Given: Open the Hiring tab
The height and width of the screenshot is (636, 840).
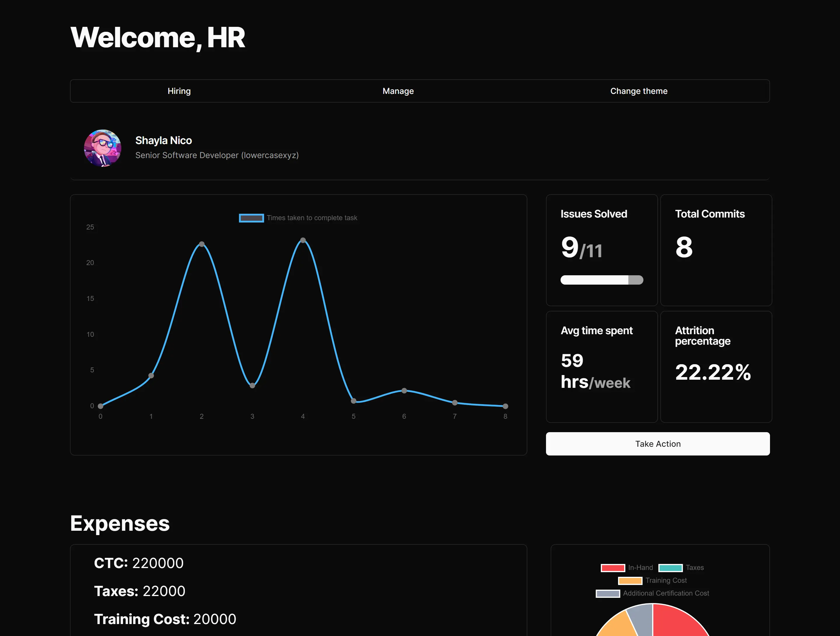Looking at the screenshot, I should click(x=179, y=91).
